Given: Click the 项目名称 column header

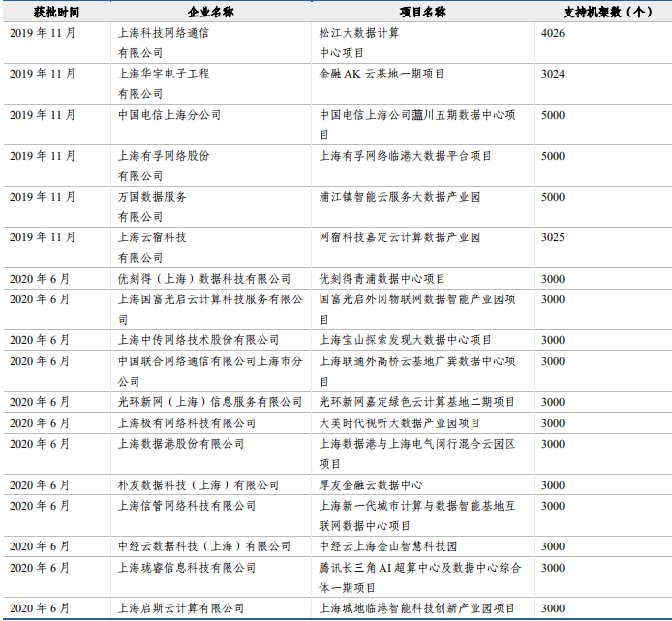Looking at the screenshot, I should [422, 12].
